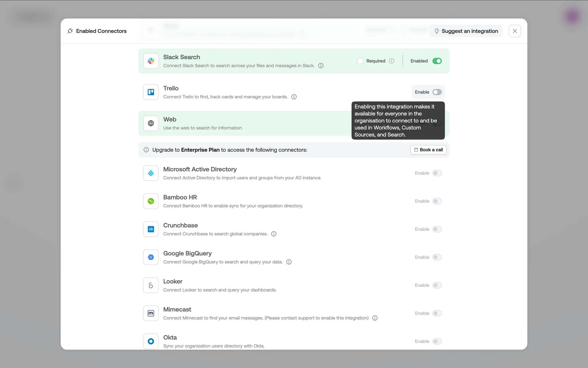Open info icon beside Slack Search description

coord(321,66)
